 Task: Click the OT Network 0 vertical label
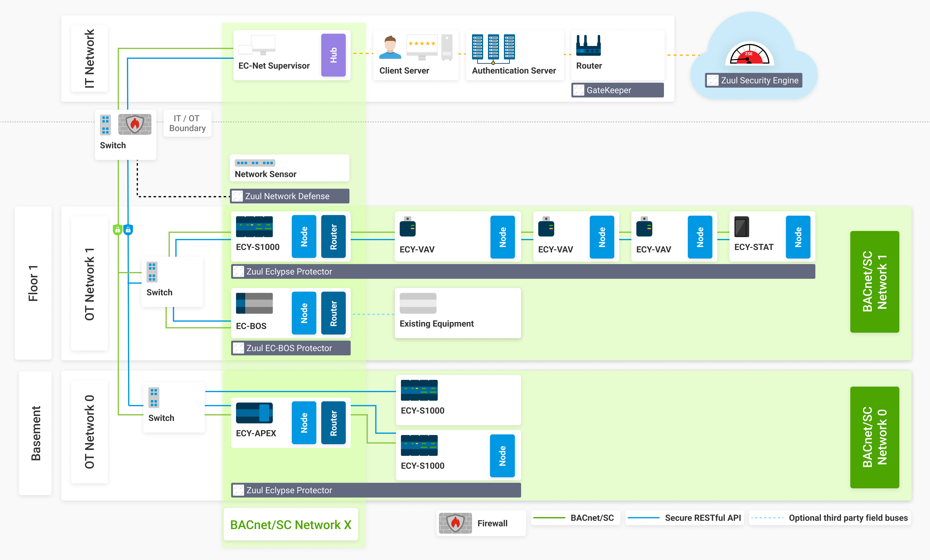click(90, 432)
